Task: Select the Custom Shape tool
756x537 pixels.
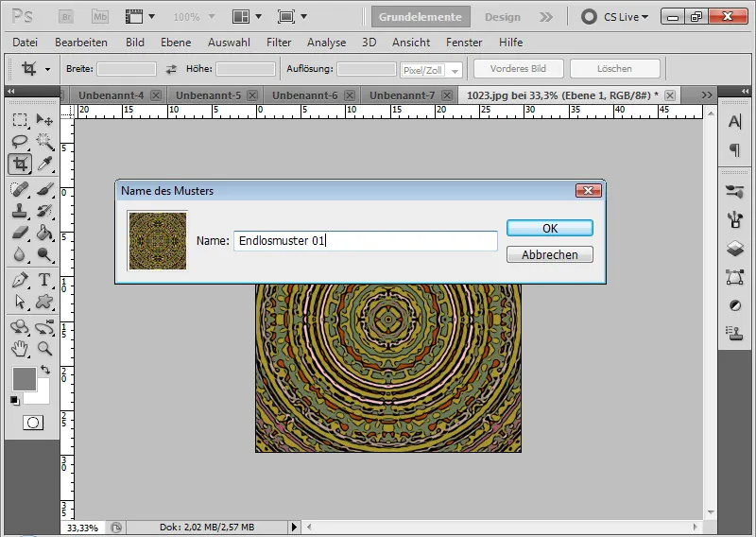Action: tap(44, 302)
